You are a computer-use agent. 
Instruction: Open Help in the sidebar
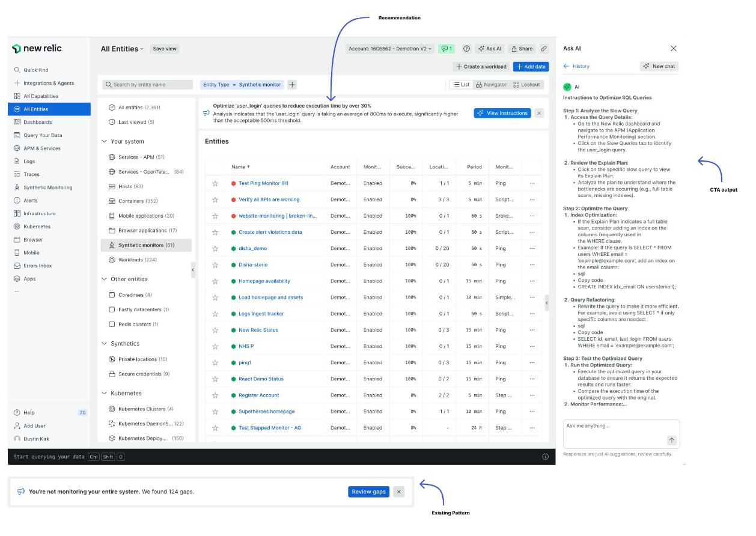click(29, 413)
